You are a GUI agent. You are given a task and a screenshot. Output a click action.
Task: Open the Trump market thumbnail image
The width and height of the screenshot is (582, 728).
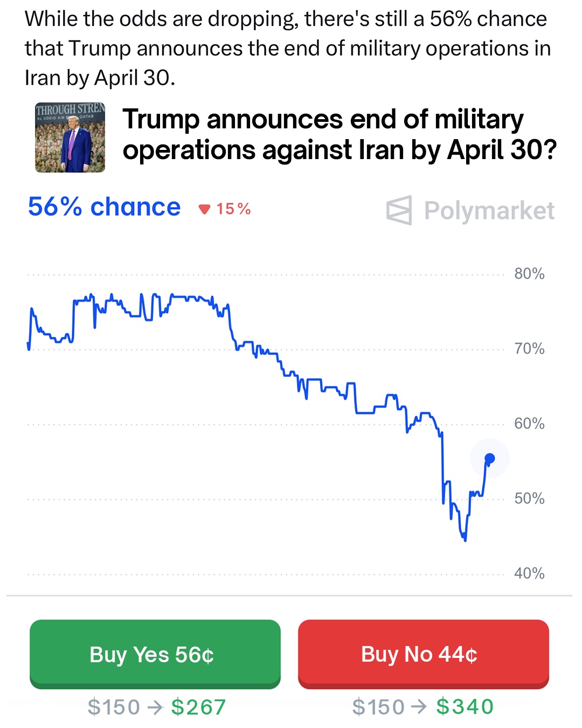[x=70, y=138]
